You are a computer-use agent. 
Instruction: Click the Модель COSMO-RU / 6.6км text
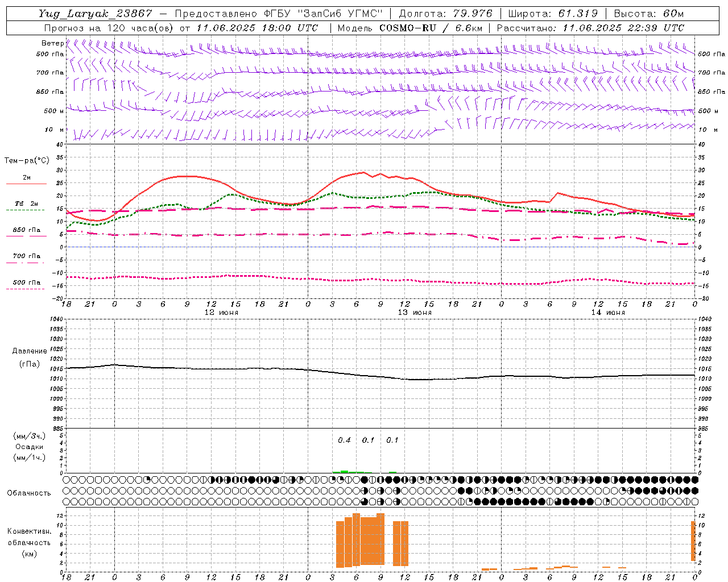click(410, 28)
